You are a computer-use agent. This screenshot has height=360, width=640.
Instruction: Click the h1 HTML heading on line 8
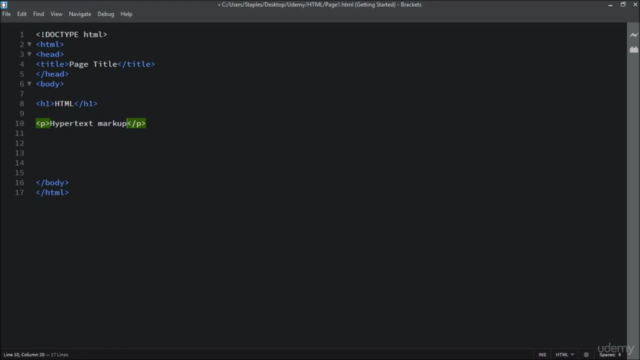67,104
